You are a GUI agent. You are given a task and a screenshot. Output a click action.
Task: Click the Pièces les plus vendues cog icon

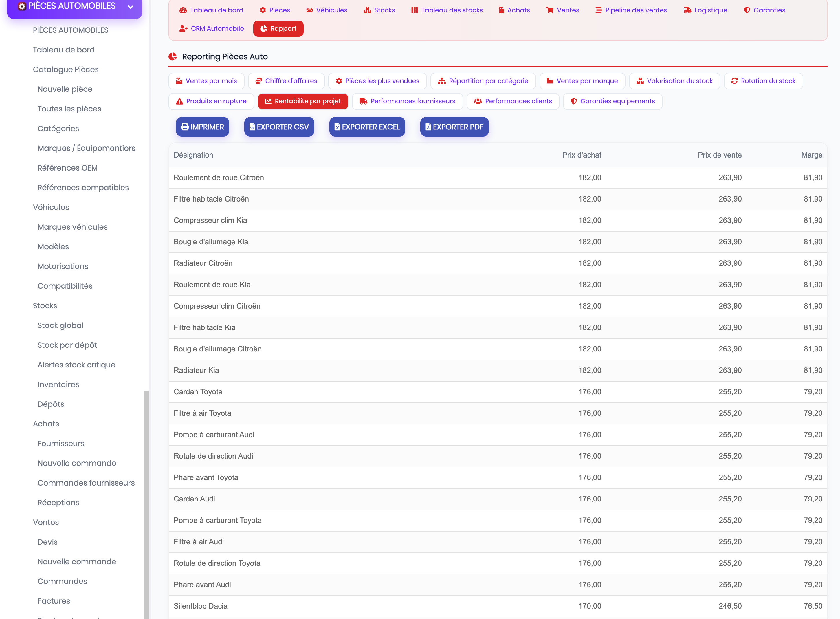(339, 81)
